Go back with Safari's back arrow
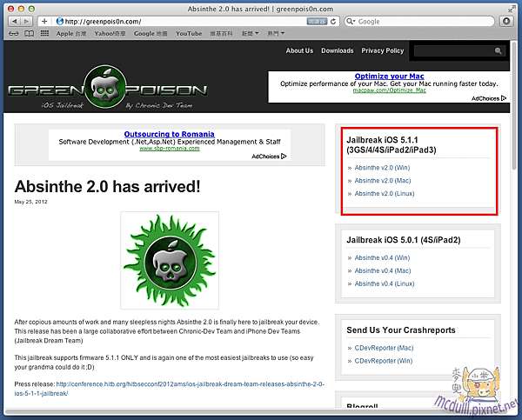 tap(14, 21)
